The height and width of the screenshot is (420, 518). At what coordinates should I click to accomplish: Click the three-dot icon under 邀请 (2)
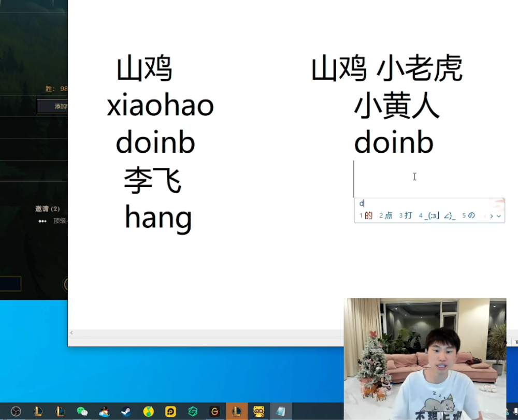[42, 221]
